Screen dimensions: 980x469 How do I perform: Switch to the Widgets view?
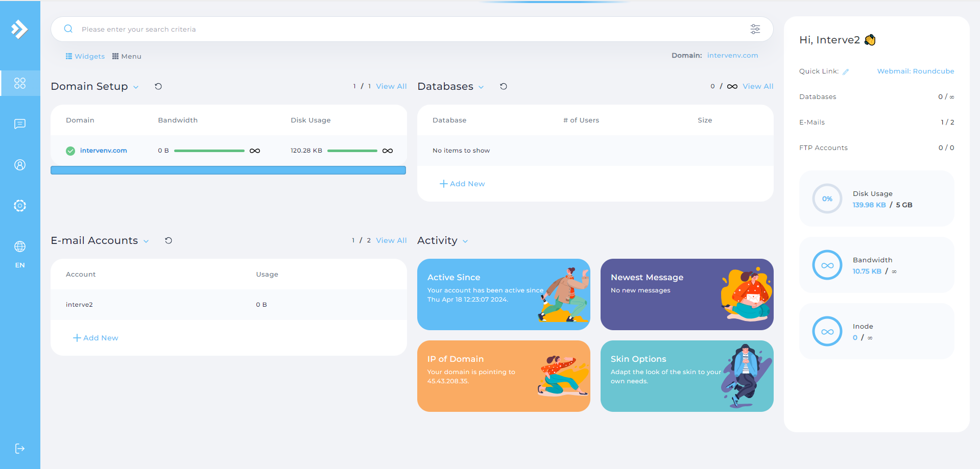85,56
